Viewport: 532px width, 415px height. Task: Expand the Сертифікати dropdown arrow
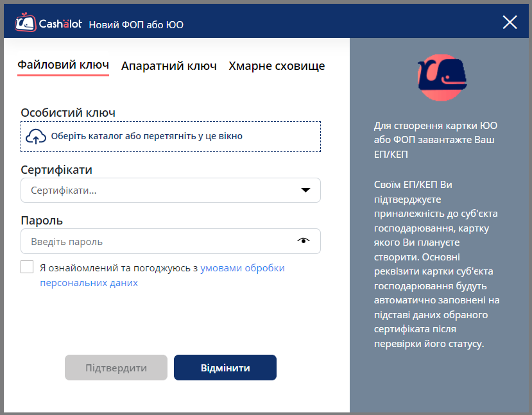(x=306, y=190)
